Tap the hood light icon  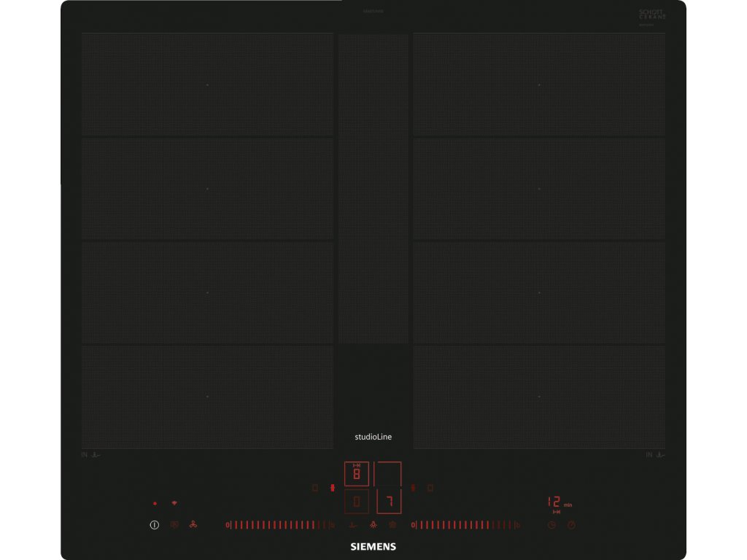373,524
